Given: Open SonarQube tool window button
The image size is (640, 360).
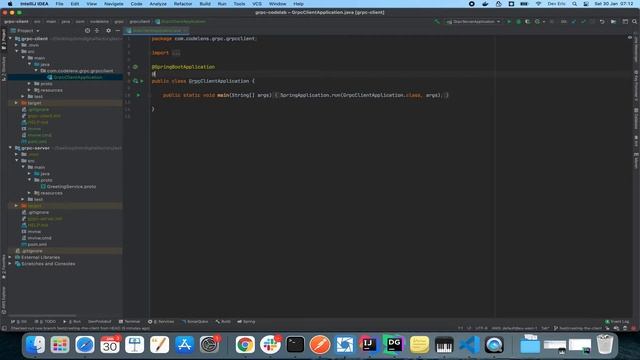Looking at the screenshot, I should coord(195,322).
